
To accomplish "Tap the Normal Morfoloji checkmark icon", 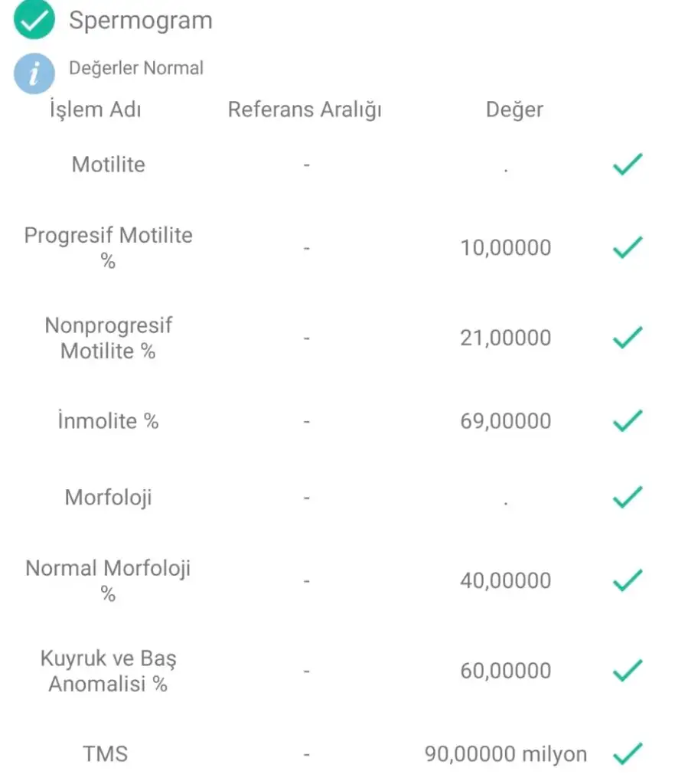I will pos(628,580).
